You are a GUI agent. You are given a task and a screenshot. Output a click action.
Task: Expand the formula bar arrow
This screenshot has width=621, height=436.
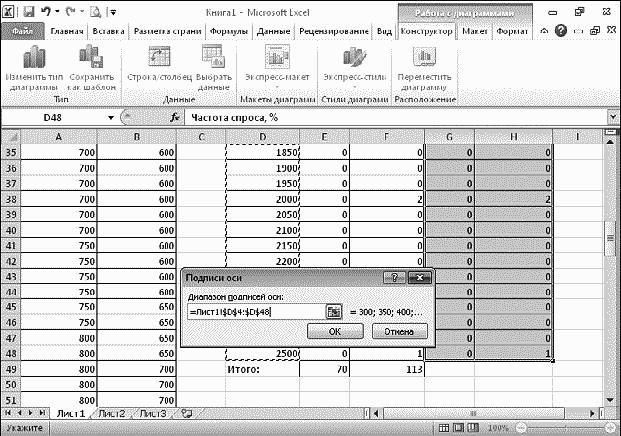tap(613, 117)
